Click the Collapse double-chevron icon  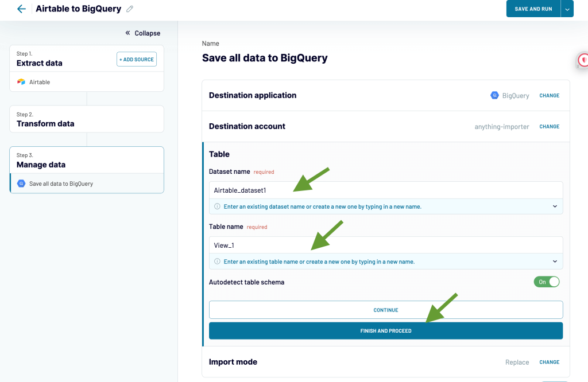127,33
